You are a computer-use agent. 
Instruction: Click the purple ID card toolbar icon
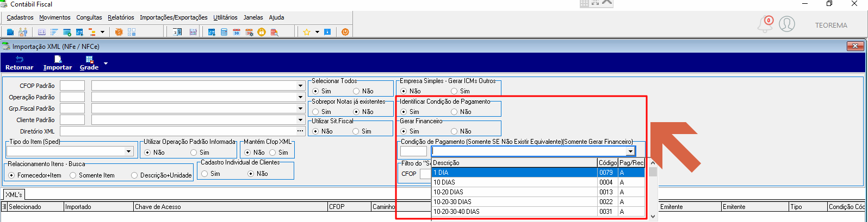[x=42, y=32]
